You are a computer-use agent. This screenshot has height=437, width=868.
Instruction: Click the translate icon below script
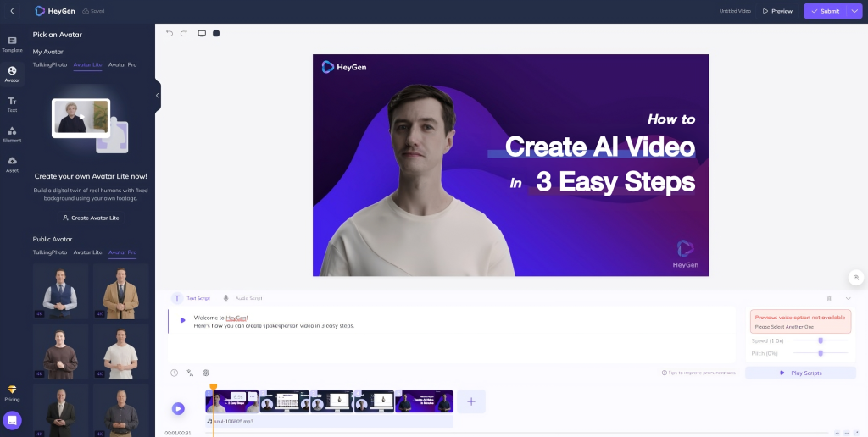click(190, 373)
